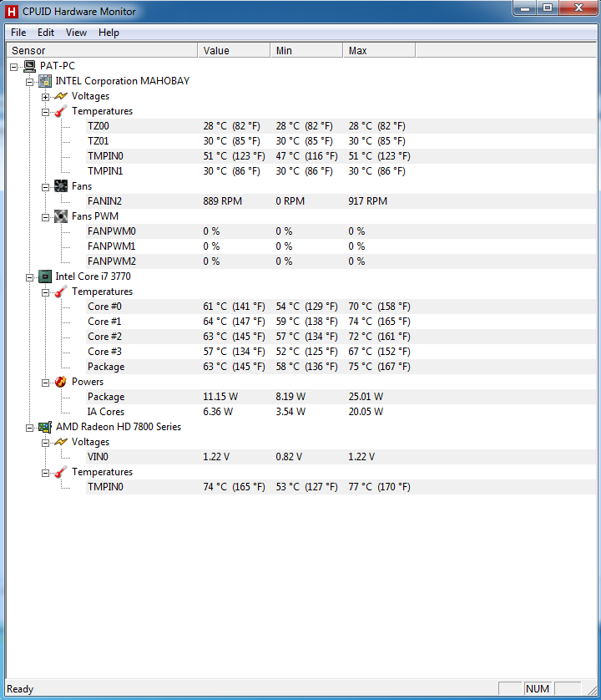Select the FANPWM2 row
The height and width of the screenshot is (700, 601).
[341, 261]
